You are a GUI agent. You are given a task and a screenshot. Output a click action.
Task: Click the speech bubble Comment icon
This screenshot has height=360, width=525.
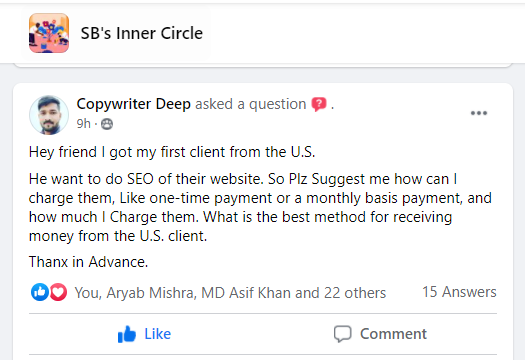(x=343, y=334)
